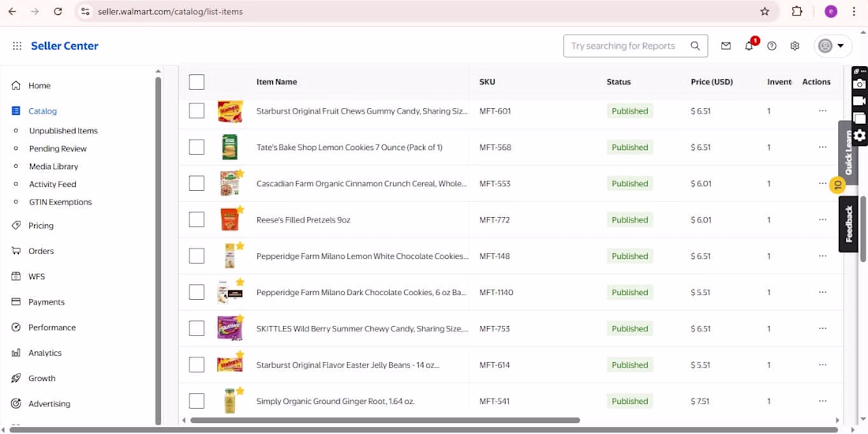
Task: Open the notifications bell icon
Action: tap(750, 46)
